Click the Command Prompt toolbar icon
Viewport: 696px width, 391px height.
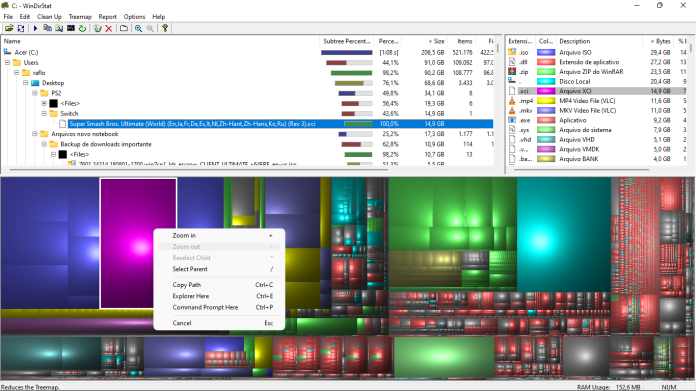[x=71, y=28]
